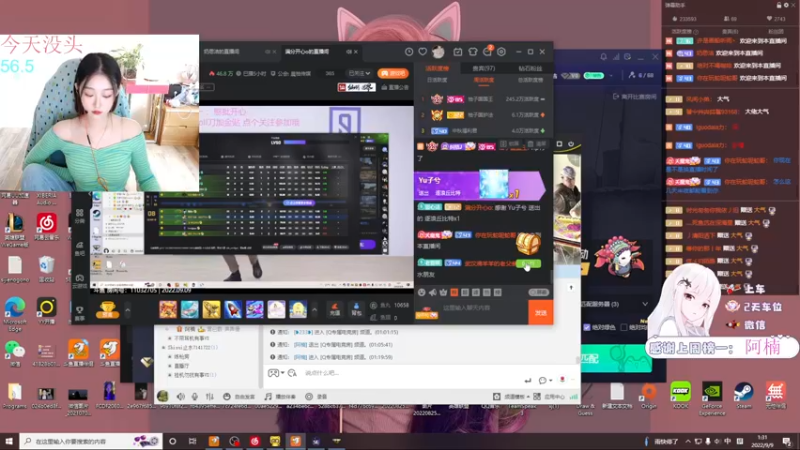800x450 pixels.
Task: Click the green match (匹配) button
Action: tap(616, 358)
